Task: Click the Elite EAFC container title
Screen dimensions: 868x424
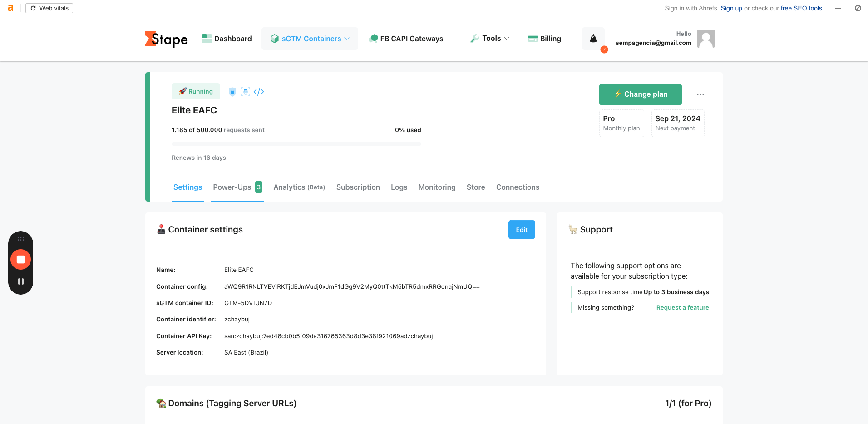Action: click(x=194, y=110)
